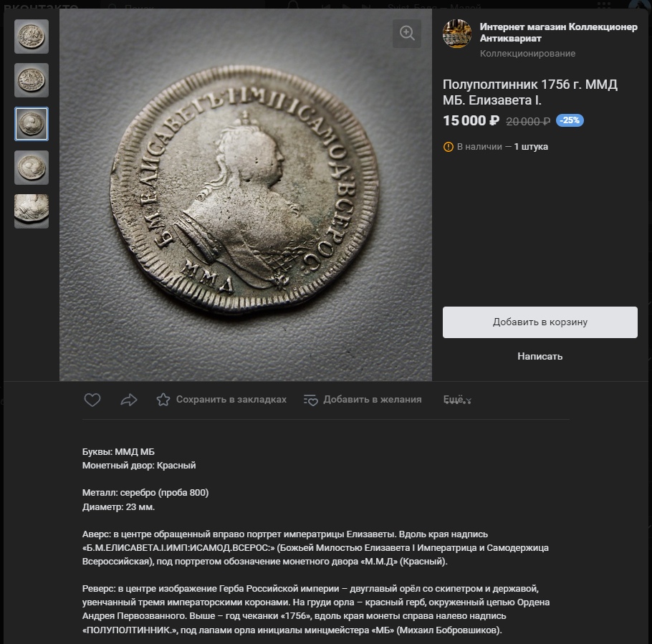
Task: Click the Коллекционирование category link
Action: click(527, 54)
